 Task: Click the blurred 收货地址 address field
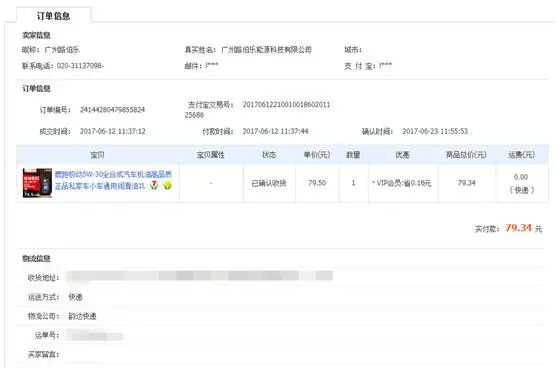pyautogui.click(x=200, y=276)
